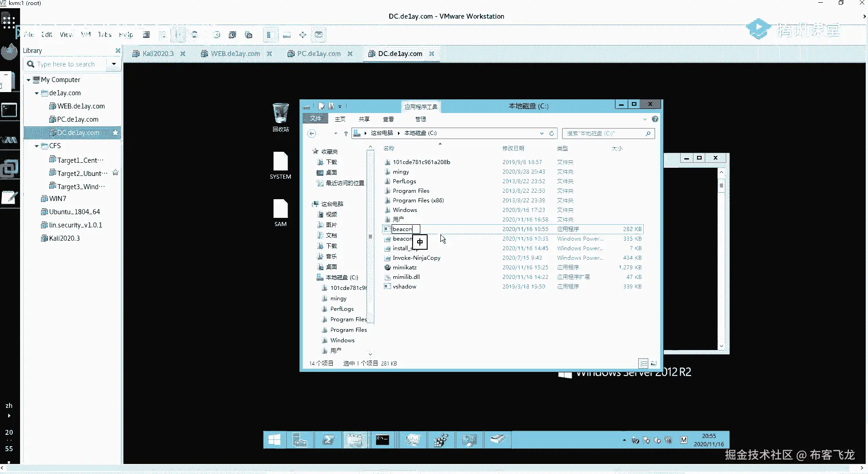The height and width of the screenshot is (474, 868).
Task: Open the VMware Edit menu
Action: tap(46, 35)
